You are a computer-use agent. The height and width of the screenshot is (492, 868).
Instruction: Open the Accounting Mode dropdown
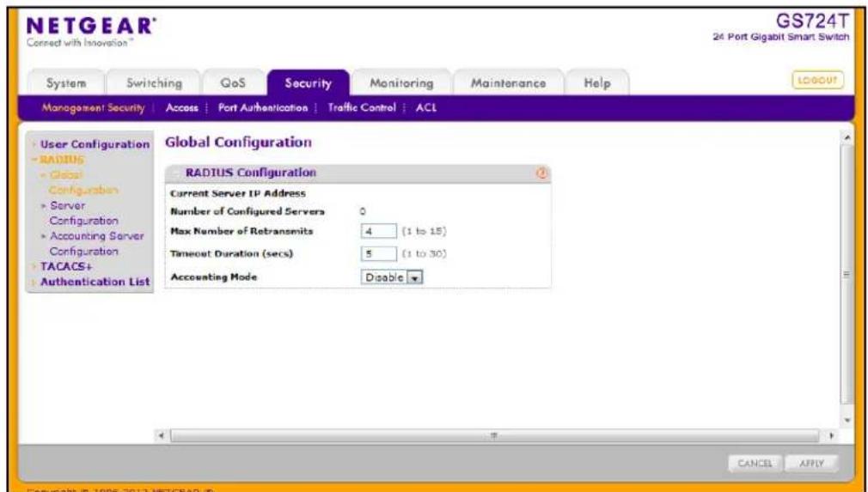392,277
